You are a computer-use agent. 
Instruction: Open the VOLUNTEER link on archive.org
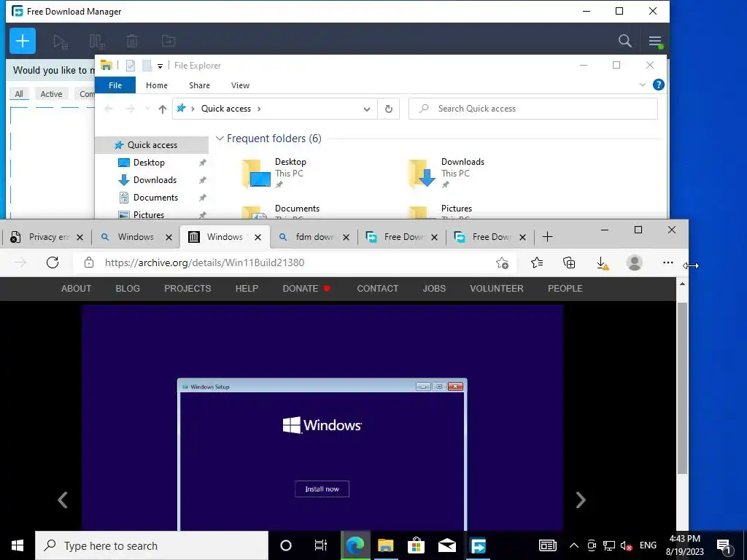point(496,289)
